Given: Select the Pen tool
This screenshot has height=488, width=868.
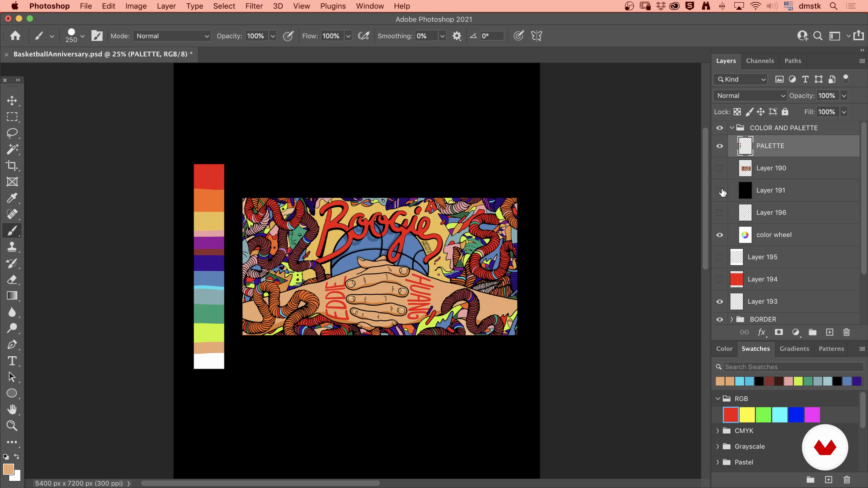Looking at the screenshot, I should 12,345.
